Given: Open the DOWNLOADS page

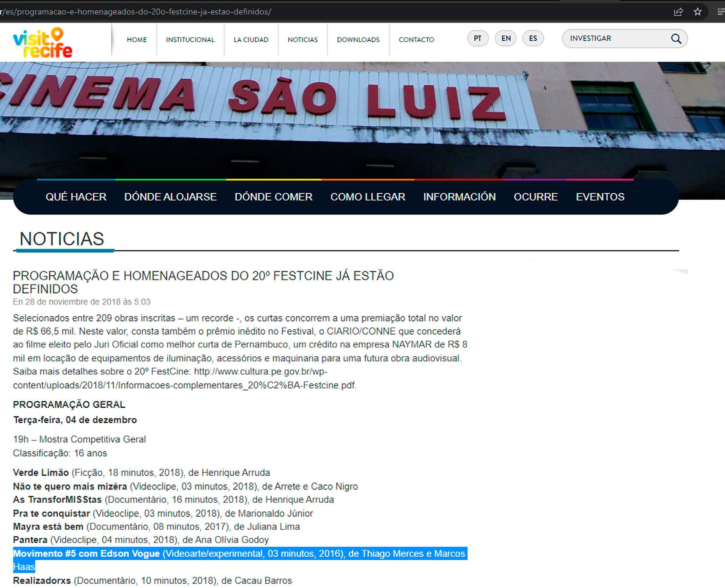Looking at the screenshot, I should (358, 40).
